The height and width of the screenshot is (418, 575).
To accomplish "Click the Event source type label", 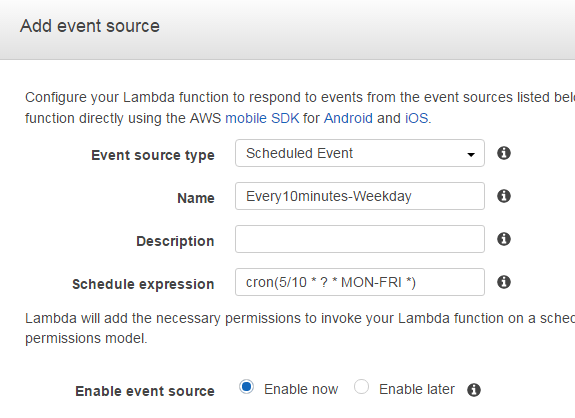I will tap(153, 155).
